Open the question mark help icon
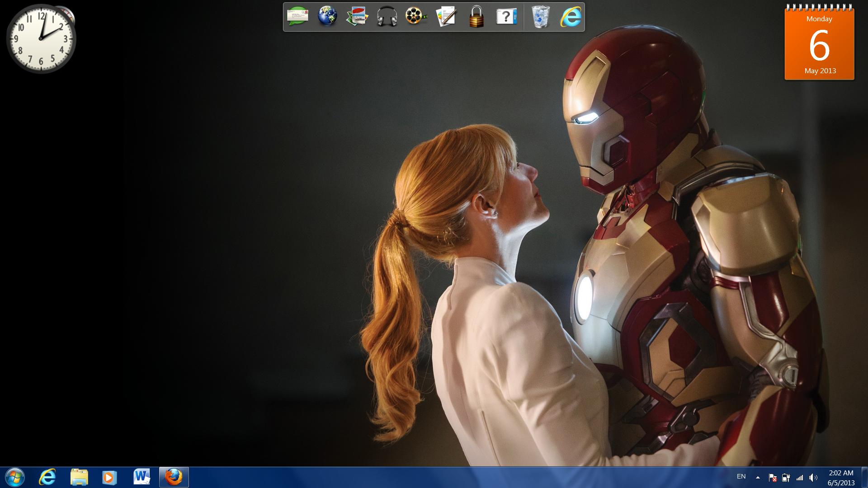 coord(506,17)
